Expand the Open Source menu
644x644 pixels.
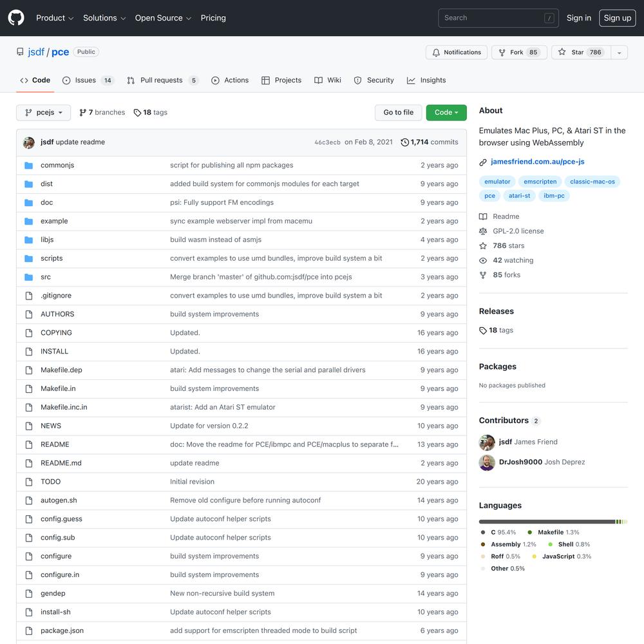163,18
